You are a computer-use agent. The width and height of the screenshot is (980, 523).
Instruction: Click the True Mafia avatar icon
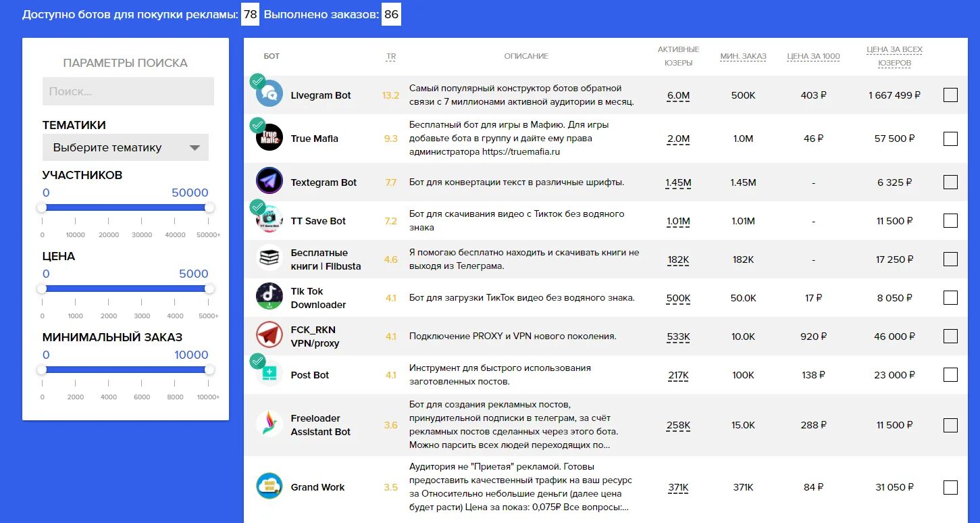(x=269, y=137)
